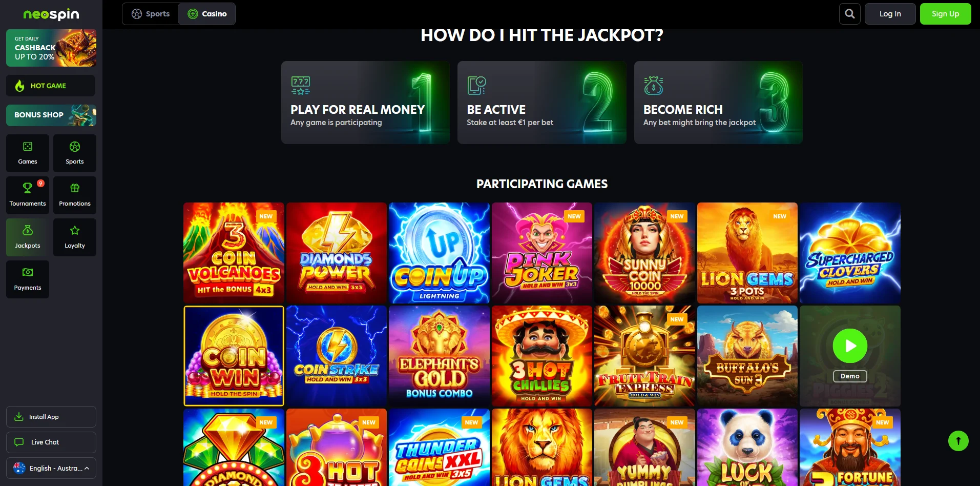980x486 pixels.
Task: Open the Hot Game menu item
Action: 51,86
